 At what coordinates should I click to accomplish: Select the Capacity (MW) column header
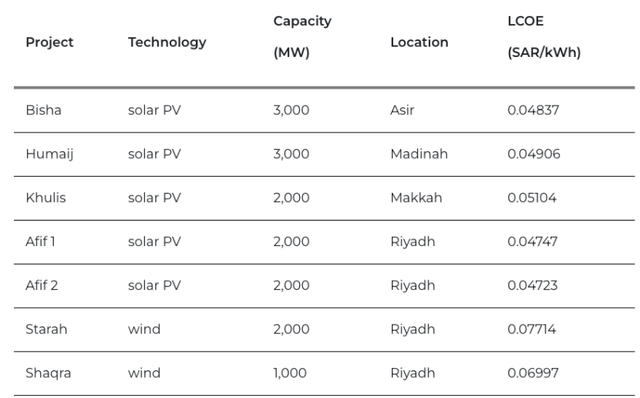(302, 37)
